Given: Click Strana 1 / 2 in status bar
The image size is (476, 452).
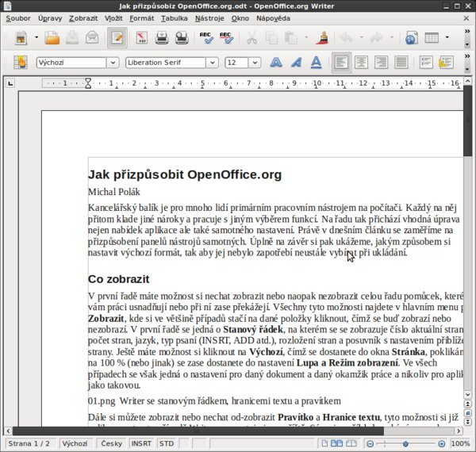Looking at the screenshot, I should pos(29,443).
